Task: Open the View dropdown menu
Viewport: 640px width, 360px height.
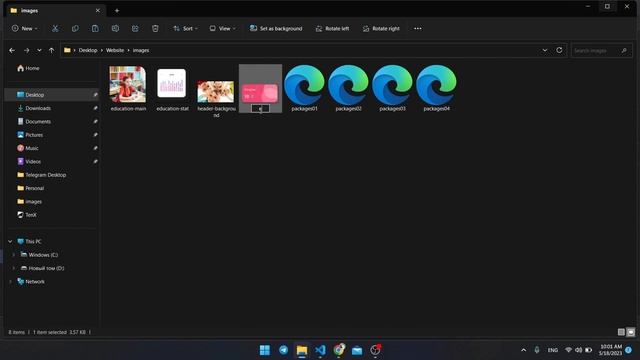Action: click(222, 29)
